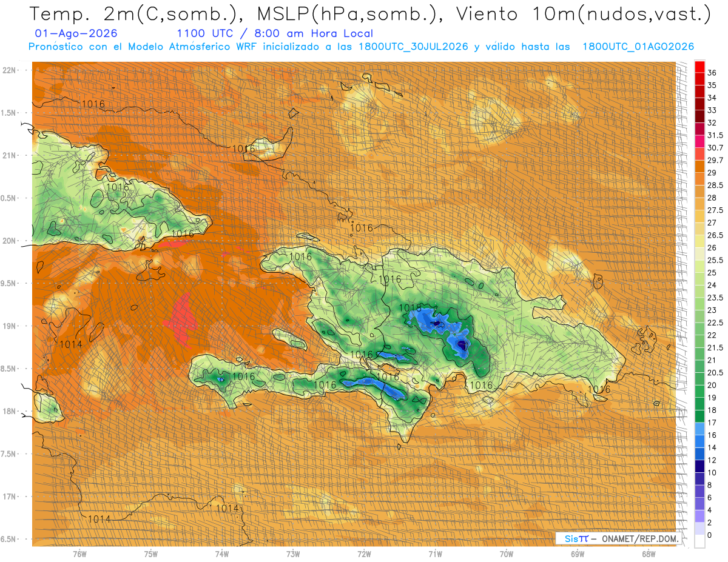The width and height of the screenshot is (728, 562).
Task: Click the 20.5 legend label
Action: 715,372
